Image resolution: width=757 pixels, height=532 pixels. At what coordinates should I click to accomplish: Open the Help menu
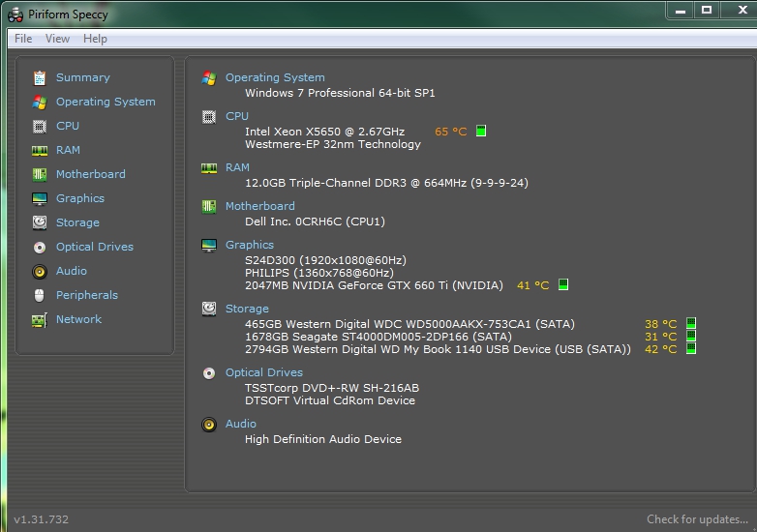(x=95, y=39)
